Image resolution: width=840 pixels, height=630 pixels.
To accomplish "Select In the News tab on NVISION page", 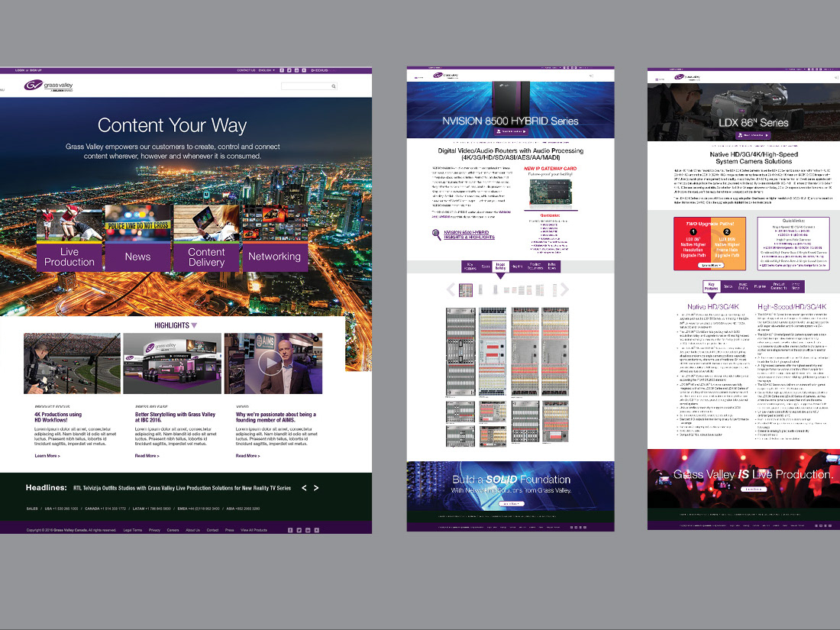I will click(552, 267).
